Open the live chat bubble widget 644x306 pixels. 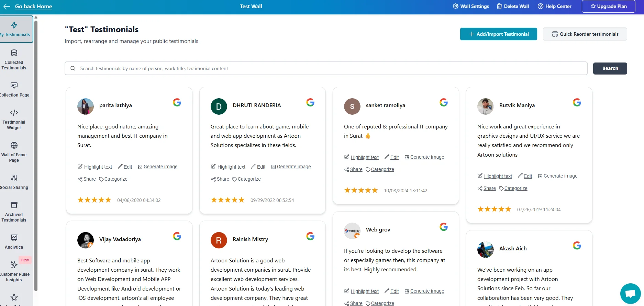tap(630, 294)
